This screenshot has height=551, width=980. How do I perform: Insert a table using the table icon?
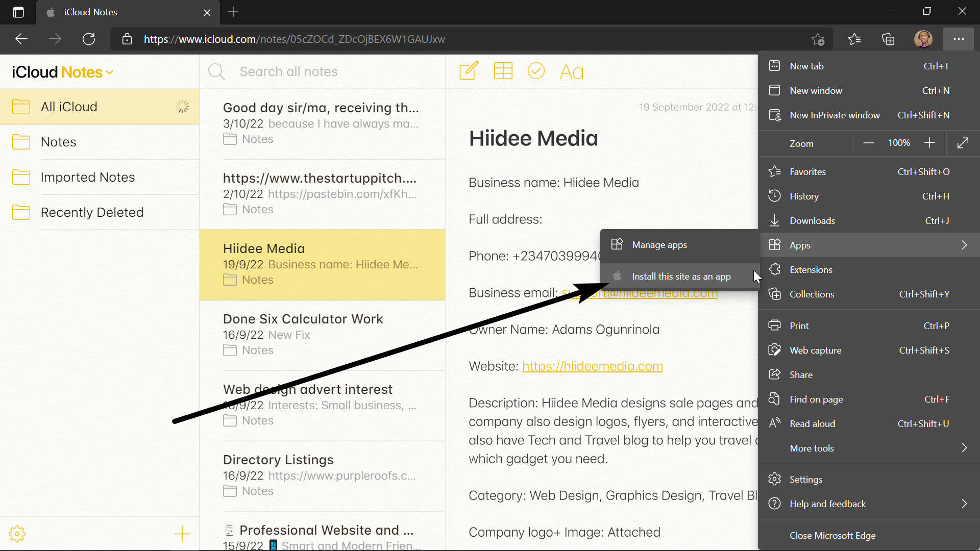click(x=503, y=71)
